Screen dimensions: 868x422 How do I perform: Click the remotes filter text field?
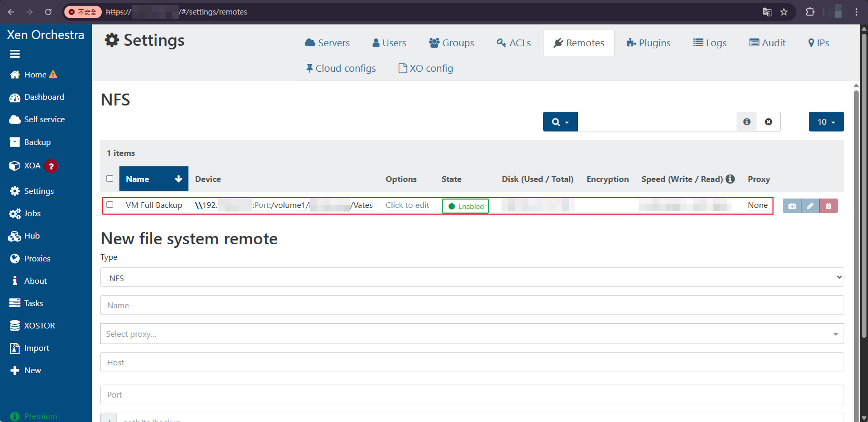click(x=657, y=122)
